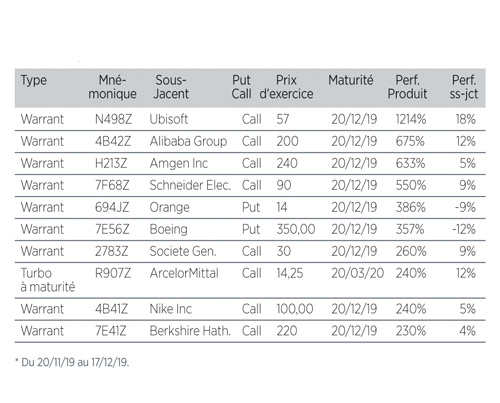Select mnemonic 4B41Z for Nike
The image size is (500, 403).
111,309
